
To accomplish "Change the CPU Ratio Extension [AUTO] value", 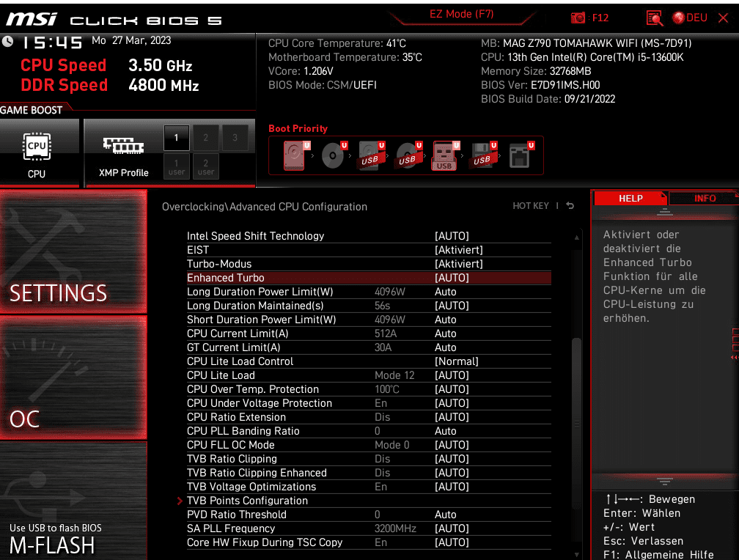I will tap(452, 417).
